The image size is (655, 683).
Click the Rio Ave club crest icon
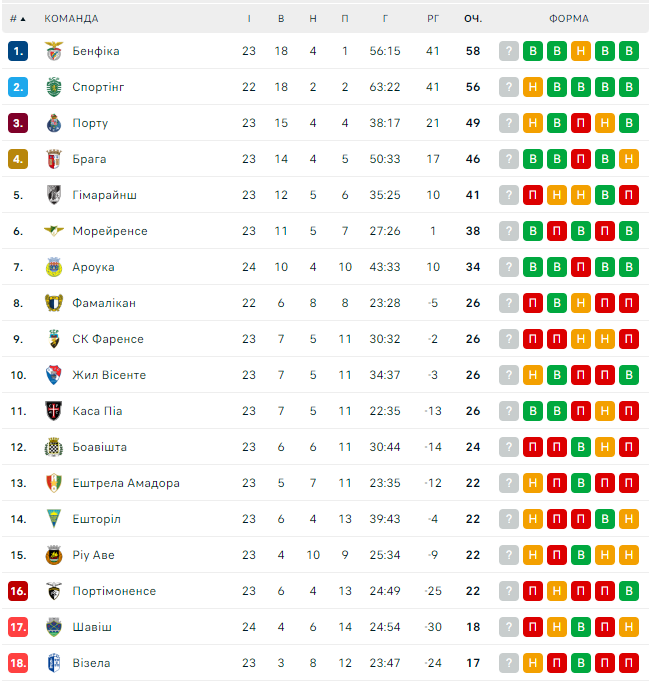[54, 555]
